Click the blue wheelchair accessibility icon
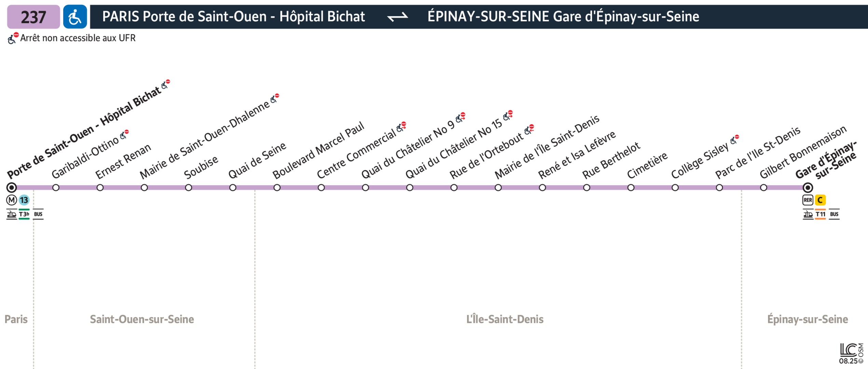 point(75,17)
